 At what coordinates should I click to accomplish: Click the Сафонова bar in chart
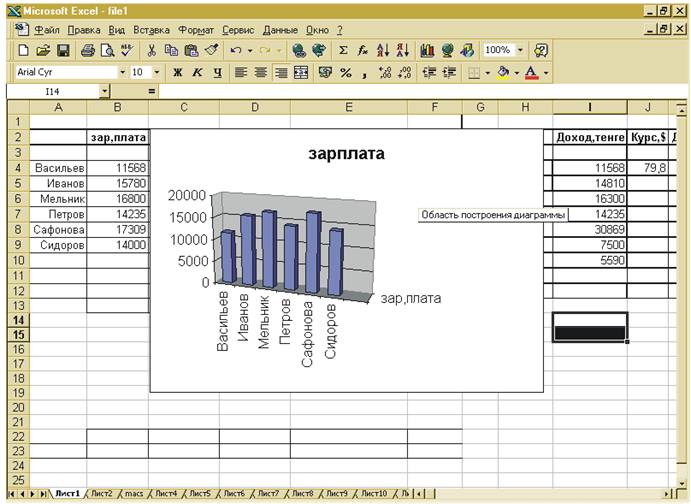(313, 252)
